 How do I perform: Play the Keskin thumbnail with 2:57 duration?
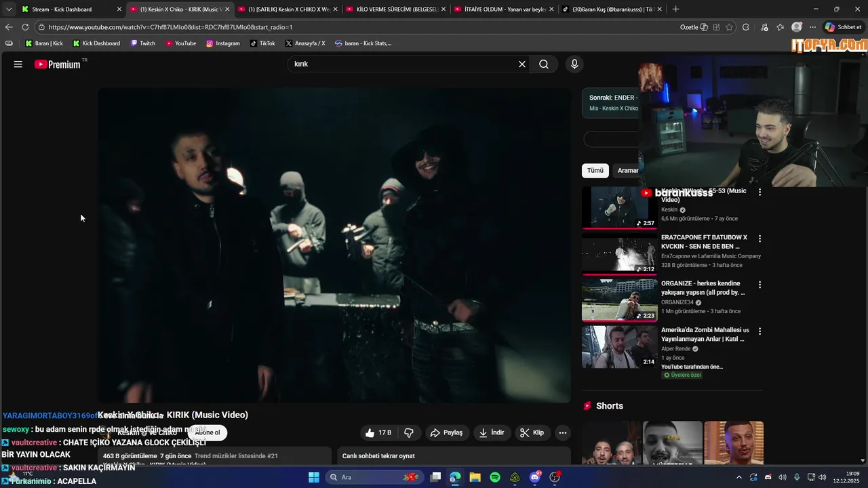(x=619, y=208)
